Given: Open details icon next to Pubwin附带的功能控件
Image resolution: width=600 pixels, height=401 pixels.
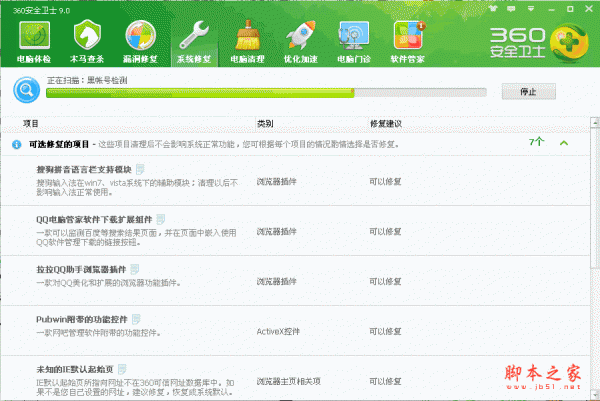Looking at the screenshot, I should point(136,319).
